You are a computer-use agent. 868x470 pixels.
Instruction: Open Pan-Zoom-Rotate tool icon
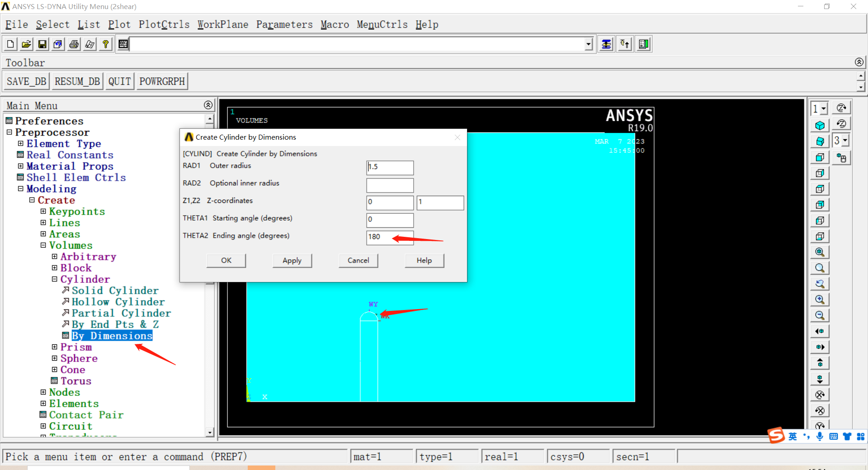pyautogui.click(x=58, y=44)
